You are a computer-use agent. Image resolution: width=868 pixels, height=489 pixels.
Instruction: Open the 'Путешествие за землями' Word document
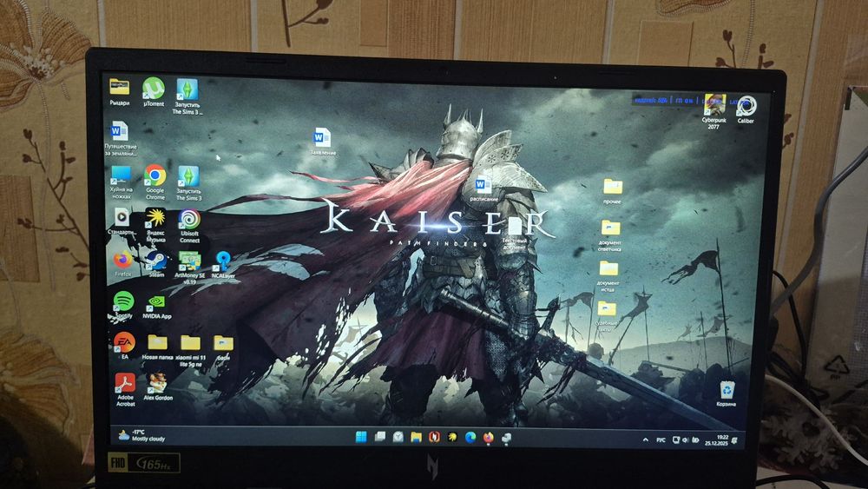[x=119, y=139]
